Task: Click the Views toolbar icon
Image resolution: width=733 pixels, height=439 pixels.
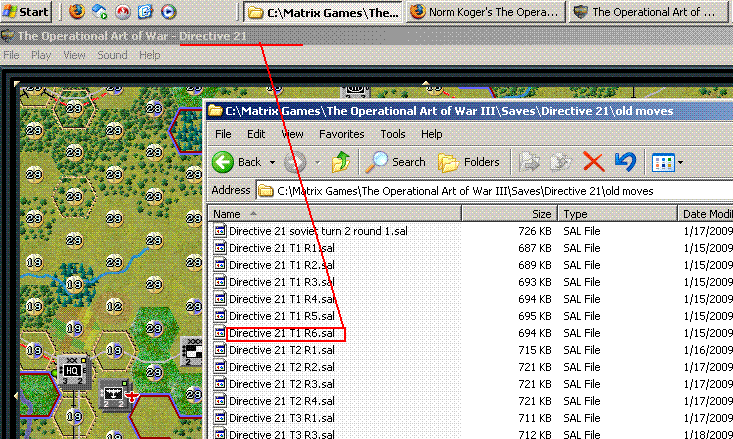Action: (x=663, y=163)
